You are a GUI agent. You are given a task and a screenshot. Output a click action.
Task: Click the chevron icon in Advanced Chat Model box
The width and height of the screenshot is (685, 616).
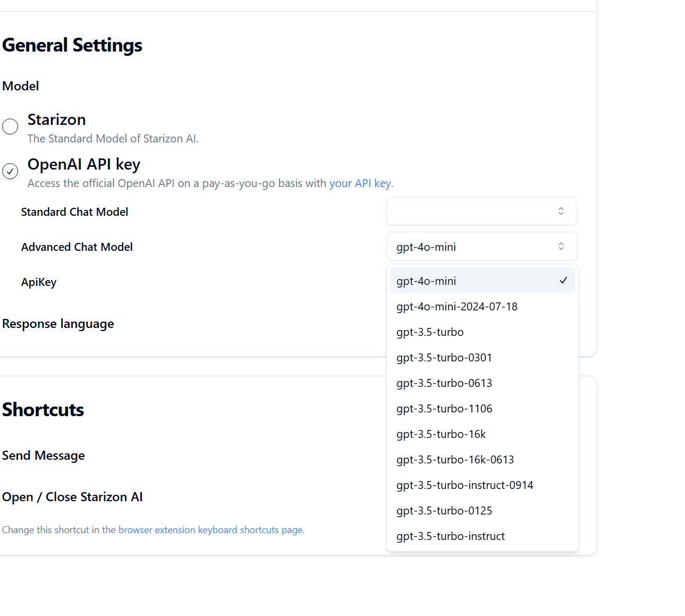pos(561,246)
